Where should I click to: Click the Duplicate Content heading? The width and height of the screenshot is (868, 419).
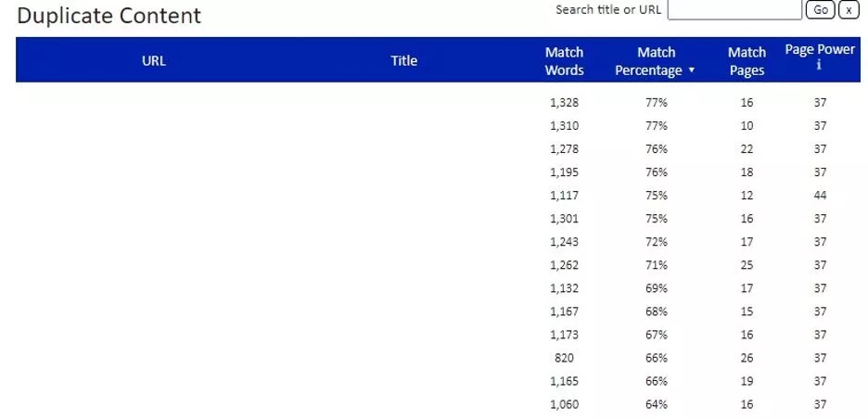pos(109,16)
